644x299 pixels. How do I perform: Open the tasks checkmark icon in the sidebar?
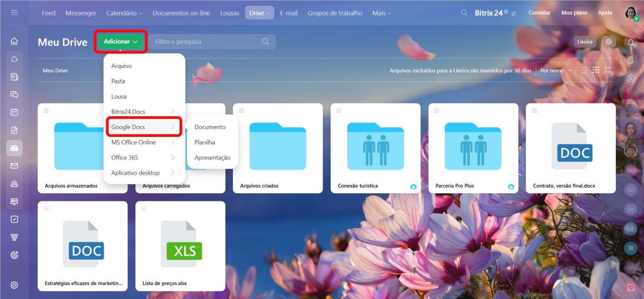coord(14,219)
